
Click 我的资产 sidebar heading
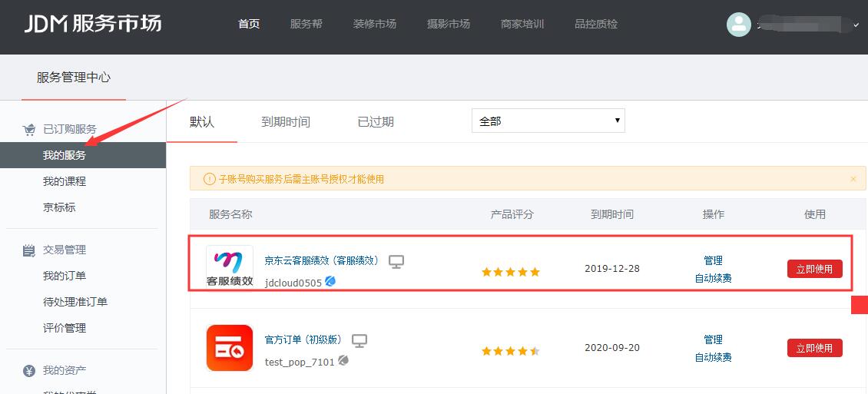[65, 370]
